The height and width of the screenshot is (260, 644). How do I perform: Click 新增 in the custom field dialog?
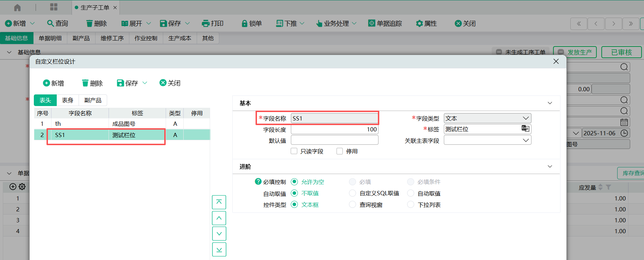pos(54,83)
